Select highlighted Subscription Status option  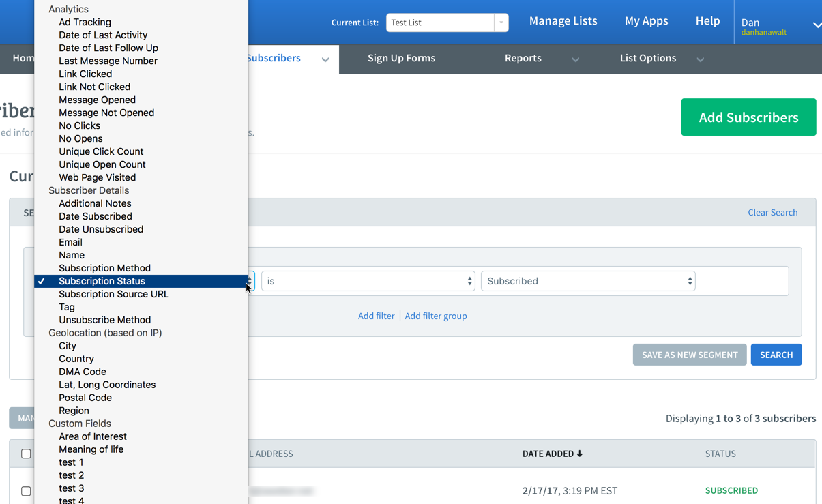click(141, 281)
